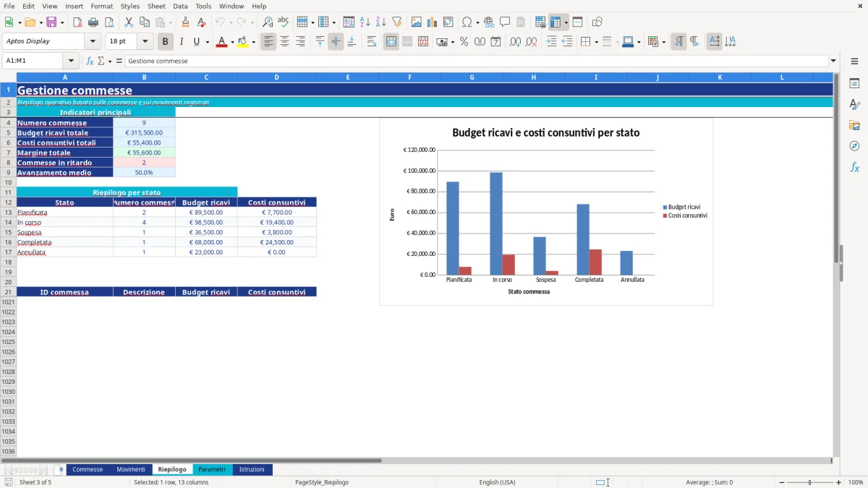Toggle Align Left
Screen dimensions: 868x488
269,42
